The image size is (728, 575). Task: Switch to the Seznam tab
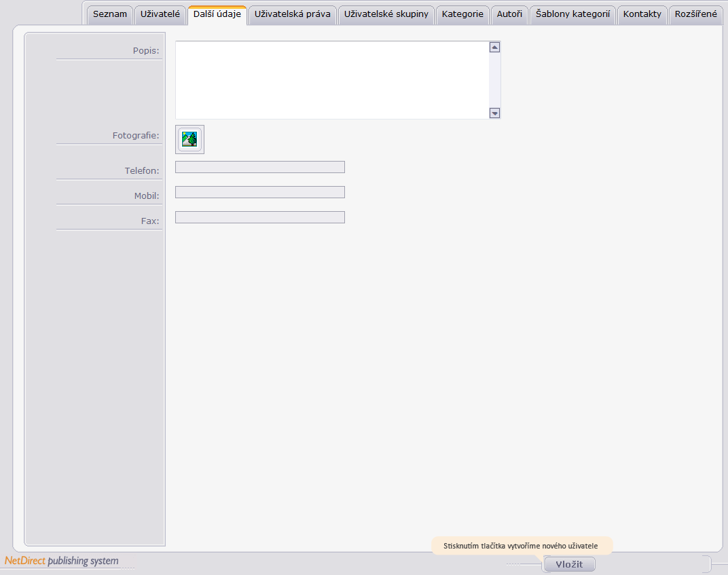[110, 14]
